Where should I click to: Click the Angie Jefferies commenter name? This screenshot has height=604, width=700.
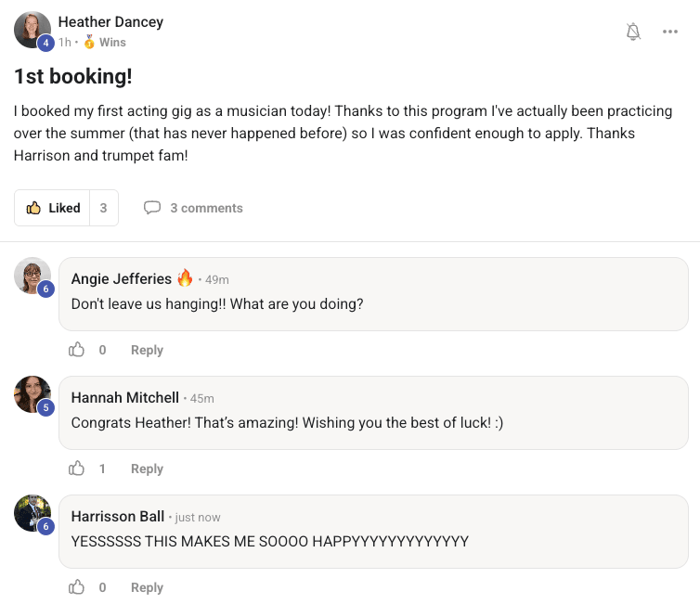click(121, 278)
